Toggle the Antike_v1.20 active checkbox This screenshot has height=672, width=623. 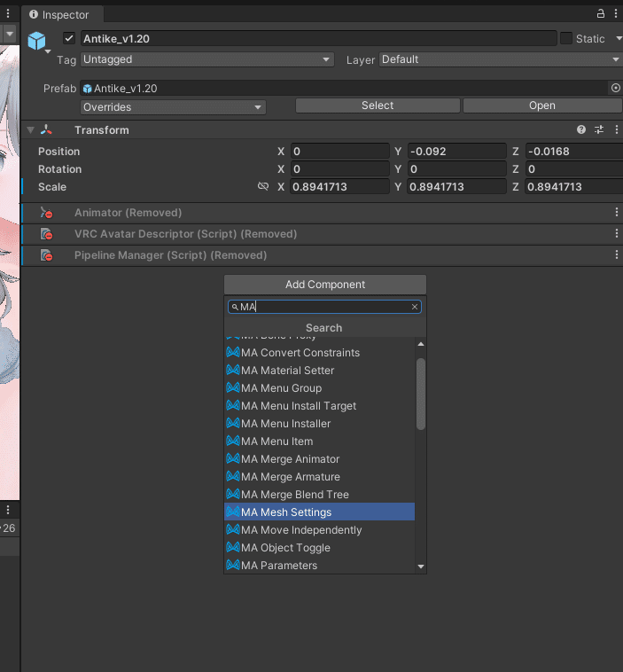click(x=69, y=39)
